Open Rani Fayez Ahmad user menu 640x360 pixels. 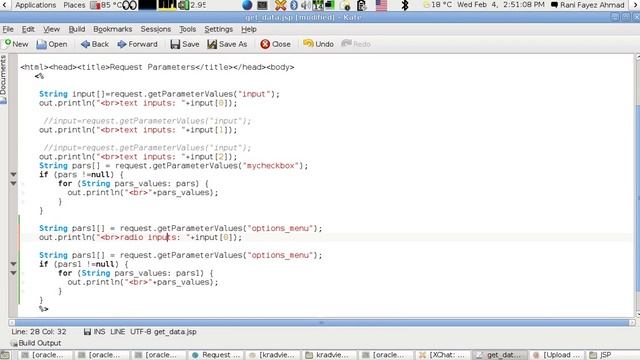point(587,5)
